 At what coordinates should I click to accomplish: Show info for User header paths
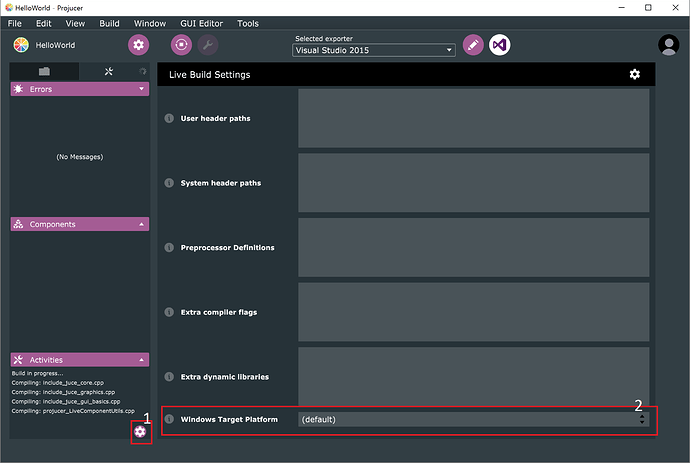pyautogui.click(x=169, y=118)
